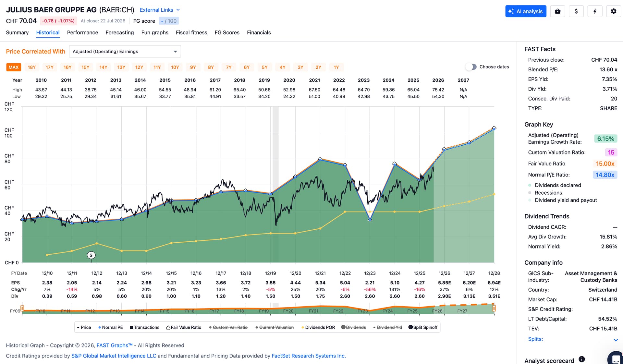The height and width of the screenshot is (364, 623).
Task: Click the Custom Valuation Ratio value 15
Action: [x=611, y=152]
